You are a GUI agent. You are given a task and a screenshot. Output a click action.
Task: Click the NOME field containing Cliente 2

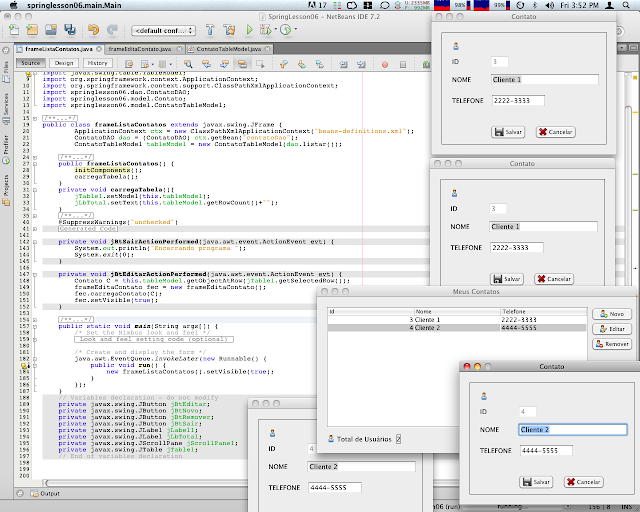(572, 430)
